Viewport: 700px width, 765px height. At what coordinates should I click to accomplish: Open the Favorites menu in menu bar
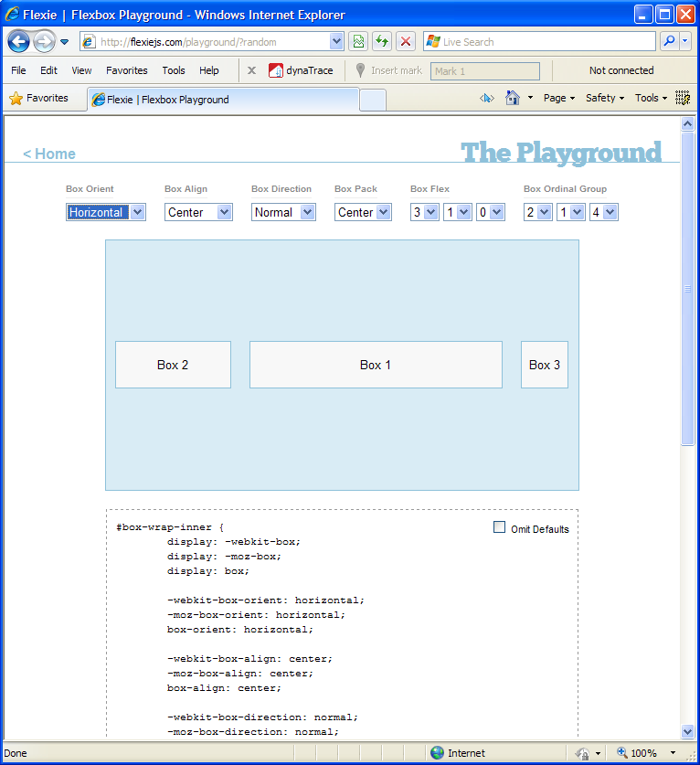tap(127, 70)
